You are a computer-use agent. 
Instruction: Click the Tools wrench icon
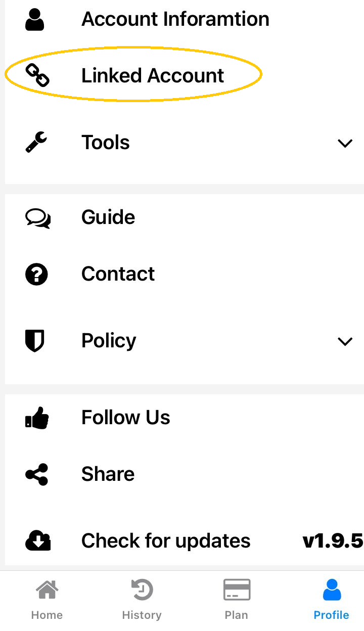pos(36,143)
